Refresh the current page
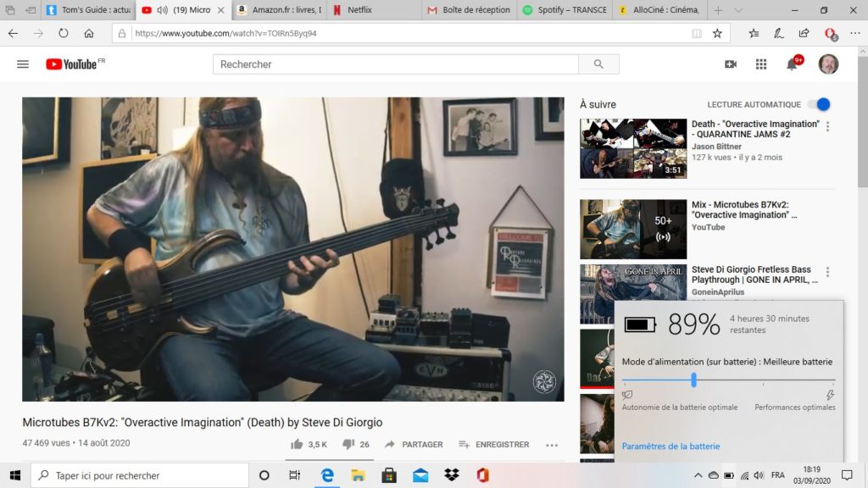The height and width of the screenshot is (488, 868). (x=64, y=33)
